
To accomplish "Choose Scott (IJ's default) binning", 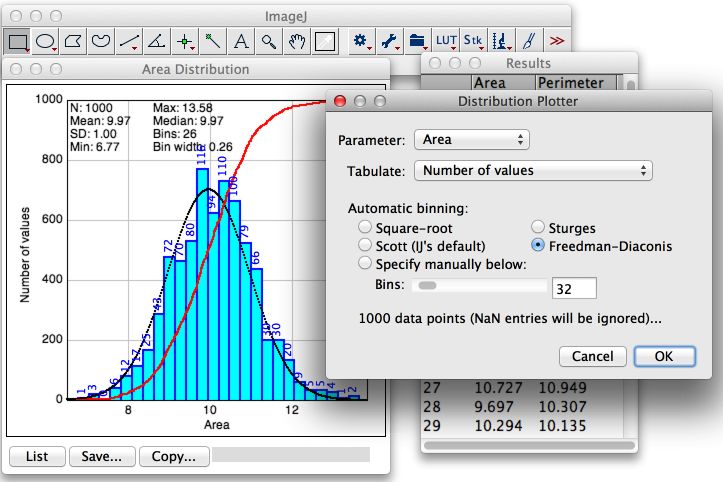I will coord(365,245).
